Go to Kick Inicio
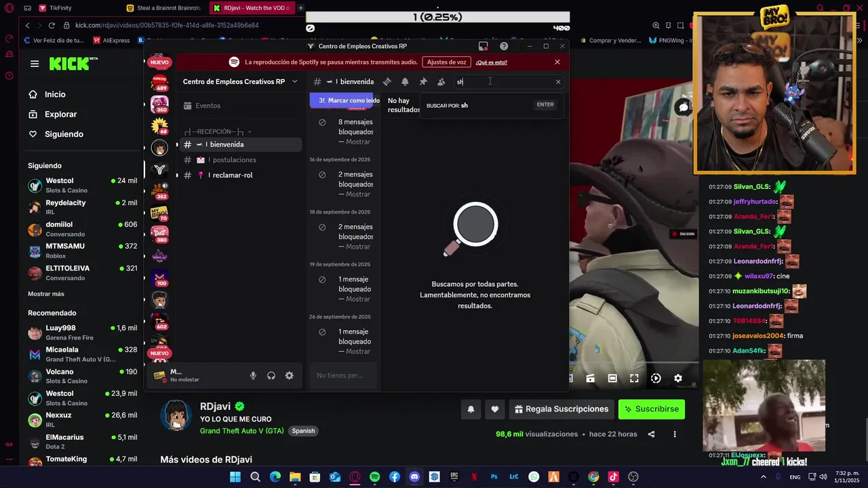 (x=55, y=94)
